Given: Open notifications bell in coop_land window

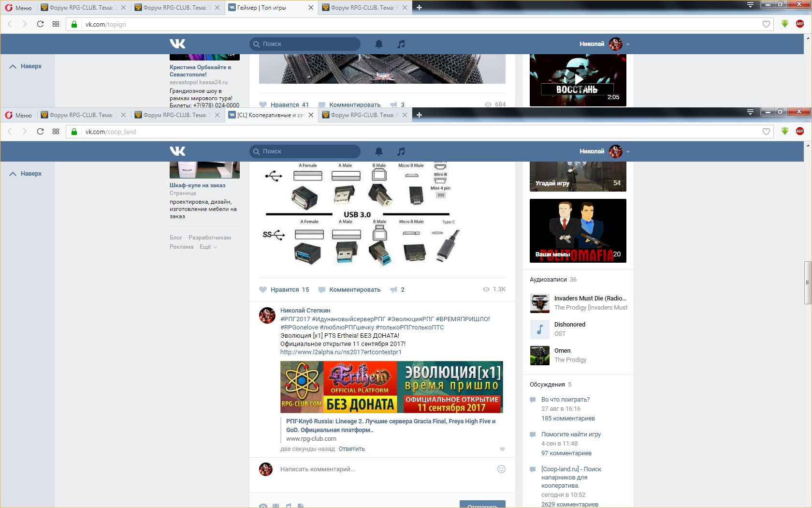Looking at the screenshot, I should click(379, 151).
